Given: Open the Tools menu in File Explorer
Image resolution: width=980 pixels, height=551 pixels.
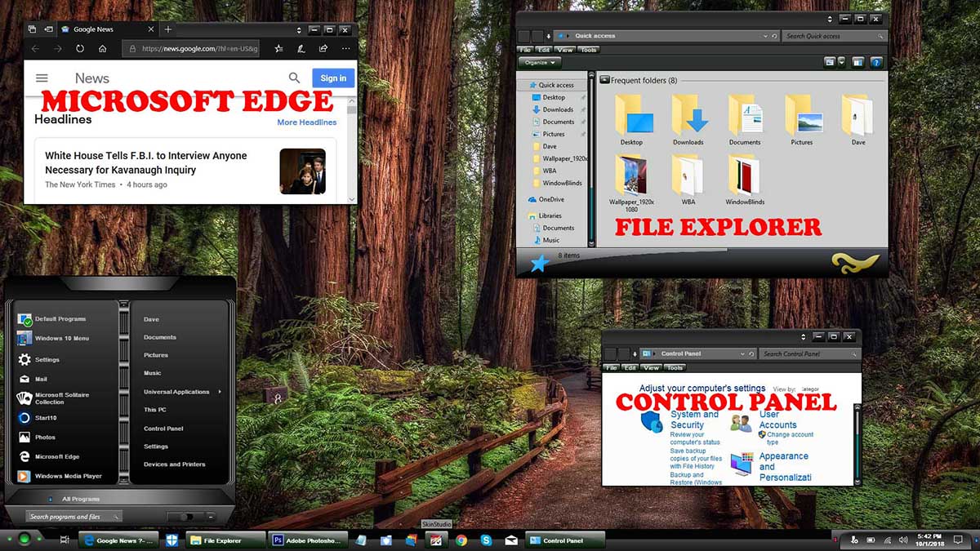Looking at the screenshot, I should [588, 50].
